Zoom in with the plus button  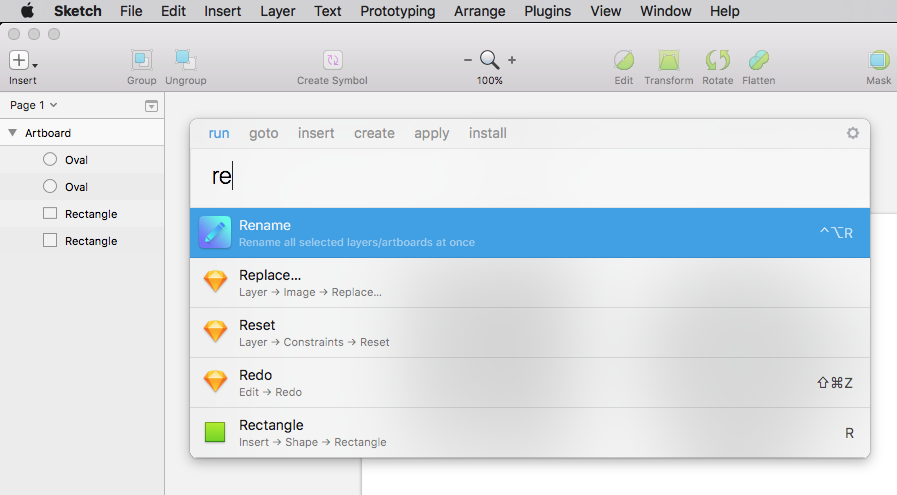[x=512, y=60]
